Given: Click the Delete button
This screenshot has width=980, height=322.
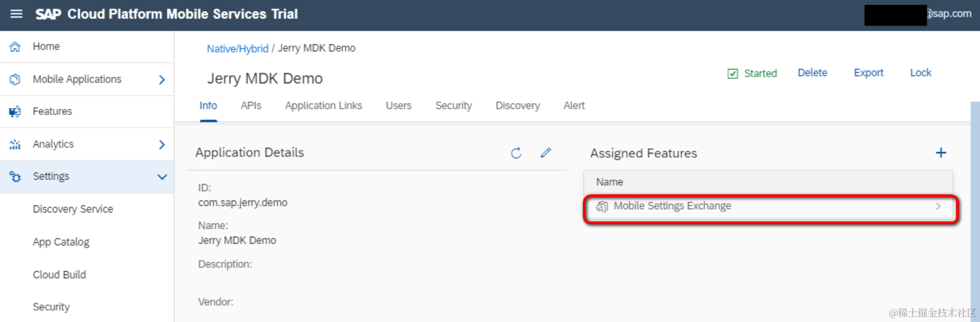Looking at the screenshot, I should [812, 73].
